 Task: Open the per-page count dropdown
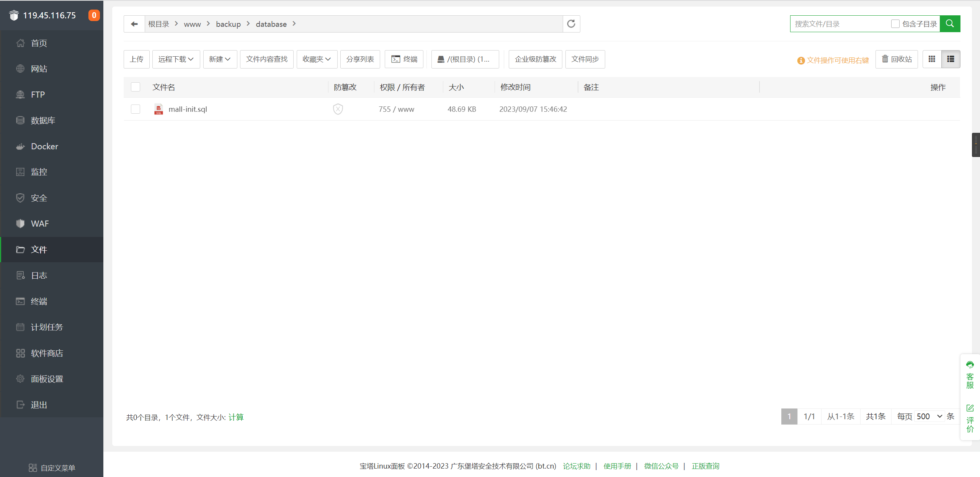(929, 417)
